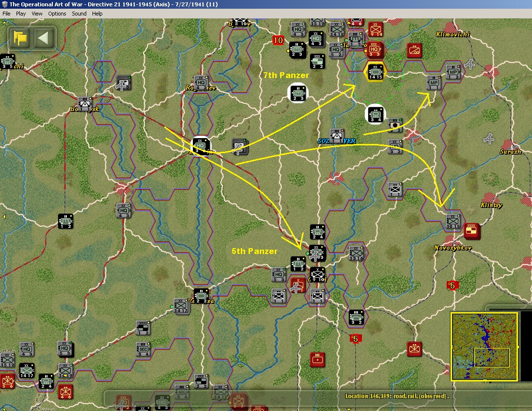Select the red III unit below the 5 marker

pos(317,360)
